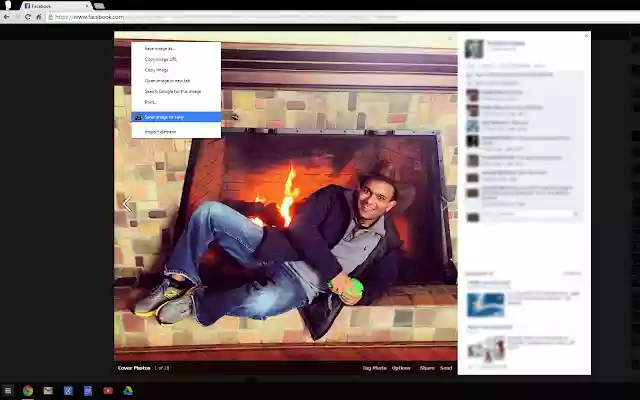Viewport: 640px width, 400px height.
Task: Focus the facebook.com address bar
Action: 343,17
